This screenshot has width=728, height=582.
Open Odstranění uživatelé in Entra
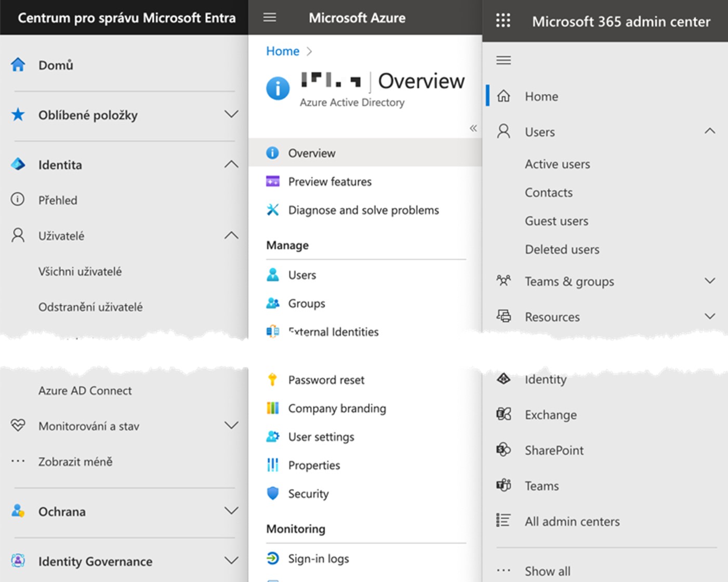(x=90, y=307)
